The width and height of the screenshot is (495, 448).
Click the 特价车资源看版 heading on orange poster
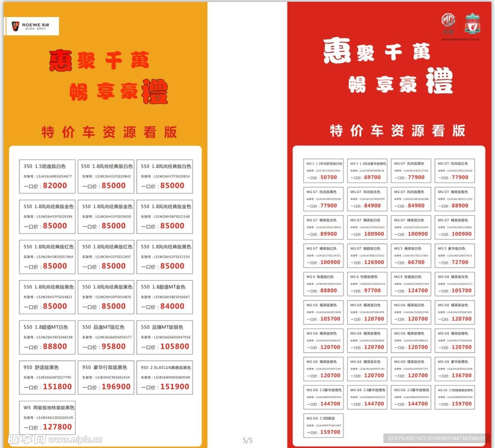pyautogui.click(x=109, y=132)
